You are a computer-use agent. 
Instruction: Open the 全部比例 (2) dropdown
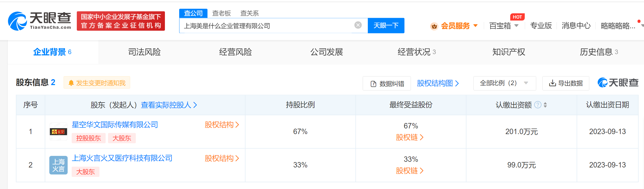pos(504,83)
